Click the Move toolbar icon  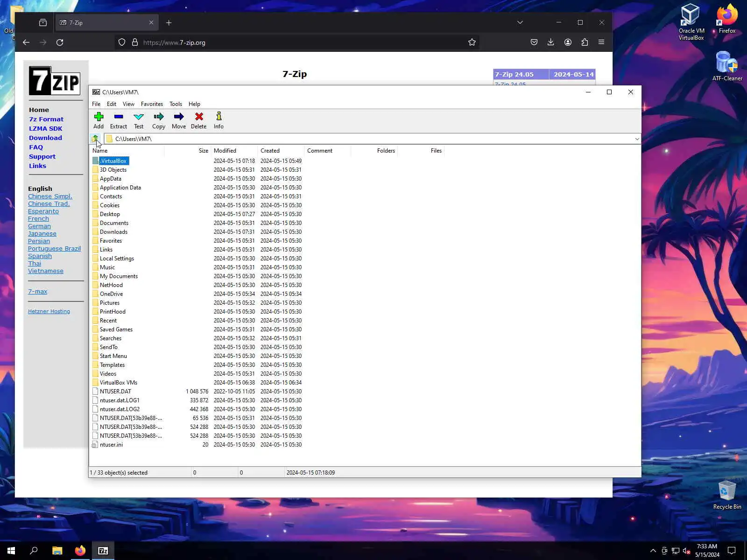(x=179, y=120)
